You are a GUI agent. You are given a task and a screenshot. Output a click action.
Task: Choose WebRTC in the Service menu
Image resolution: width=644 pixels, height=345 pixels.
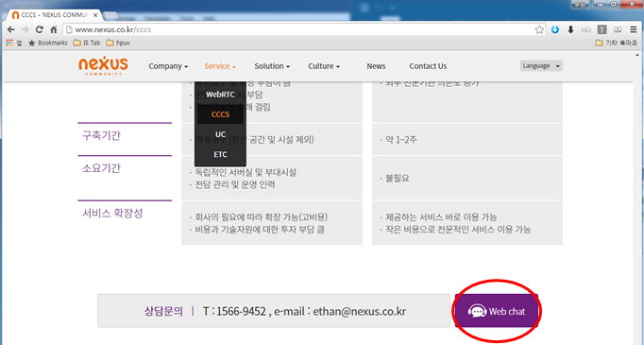220,95
